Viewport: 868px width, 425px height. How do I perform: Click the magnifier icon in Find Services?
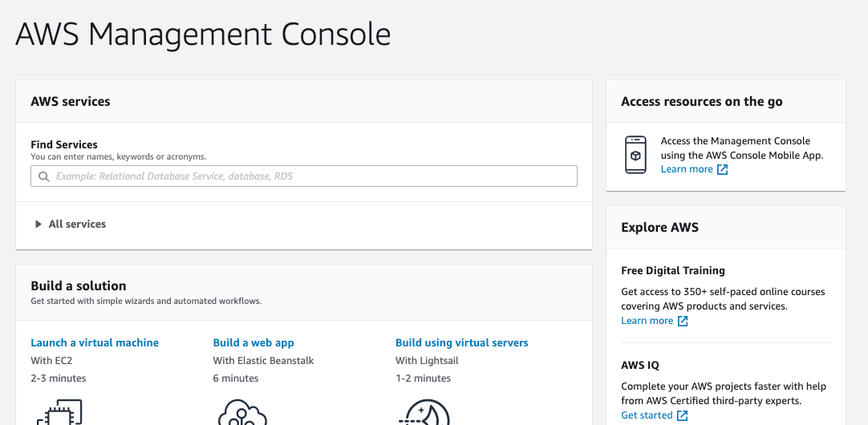(44, 176)
